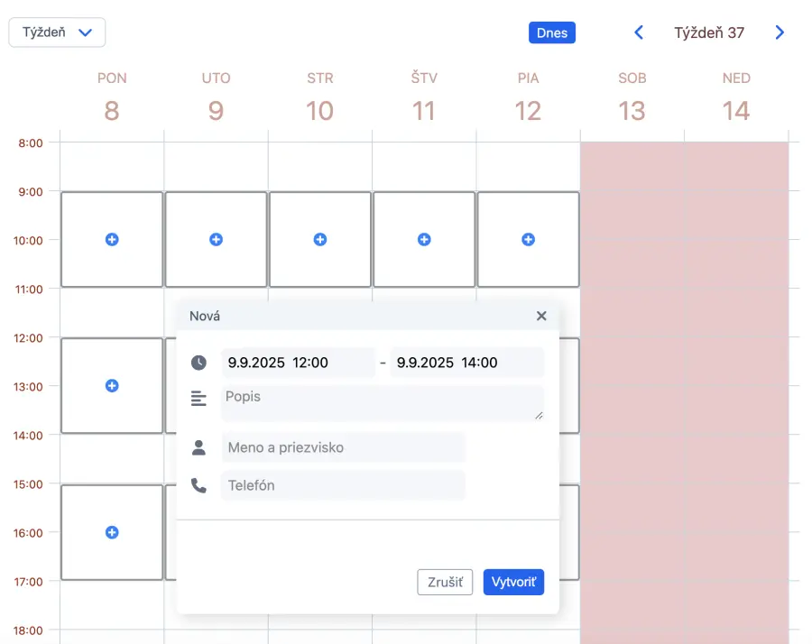Focus the Popis description text area
The image size is (812, 644).
pos(383,403)
